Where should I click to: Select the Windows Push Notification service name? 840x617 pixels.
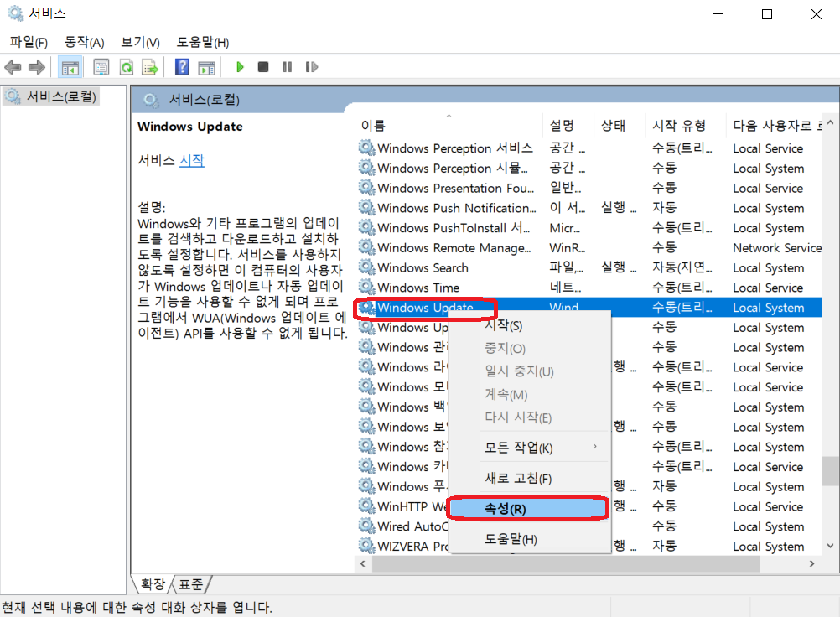pos(456,208)
